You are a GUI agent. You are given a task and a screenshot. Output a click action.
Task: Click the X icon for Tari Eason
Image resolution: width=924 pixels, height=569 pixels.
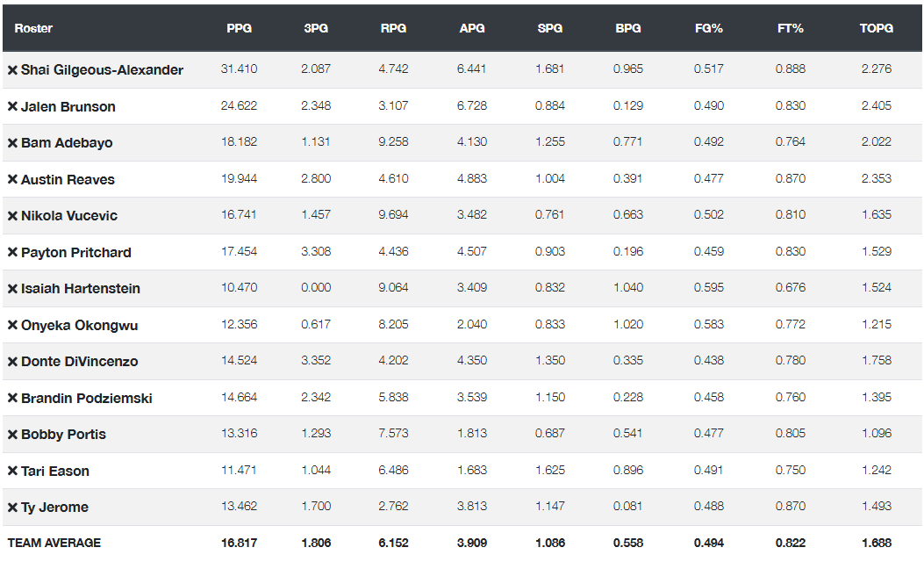(x=12, y=472)
